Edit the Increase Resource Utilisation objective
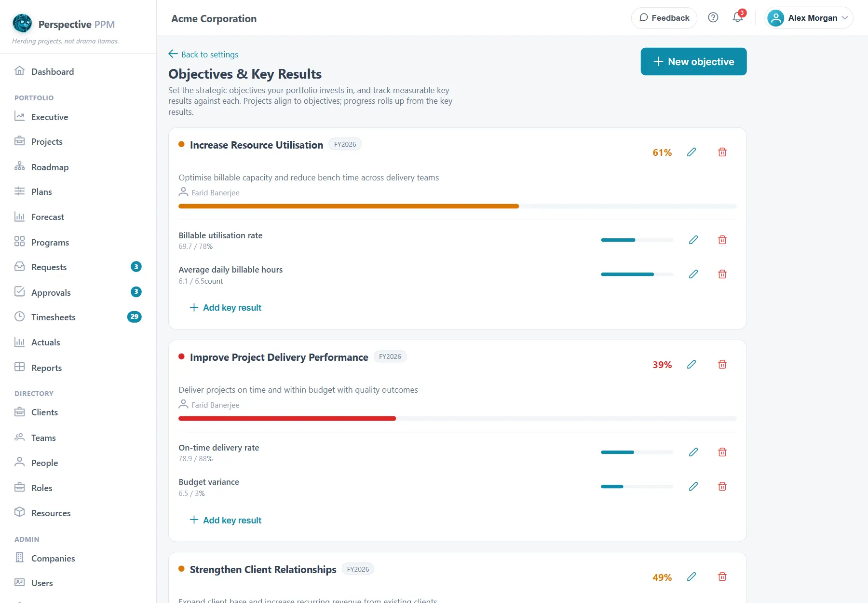868x603 pixels. pos(692,152)
